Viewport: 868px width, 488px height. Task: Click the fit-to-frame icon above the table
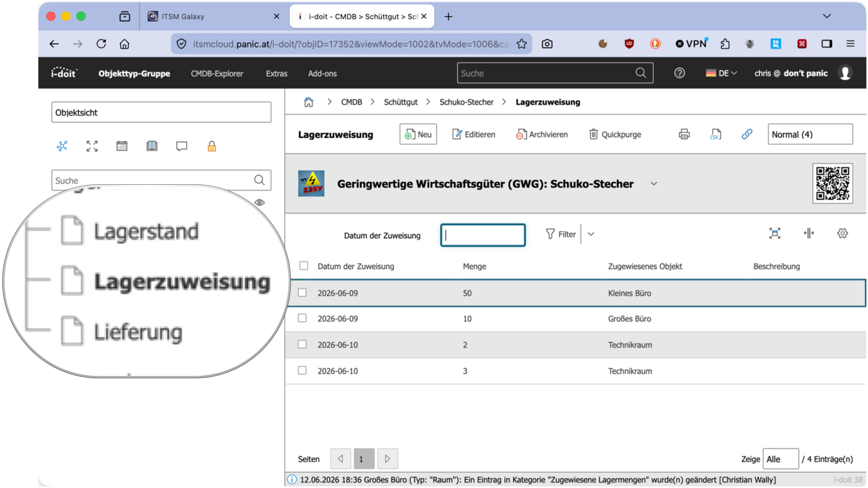[775, 234]
